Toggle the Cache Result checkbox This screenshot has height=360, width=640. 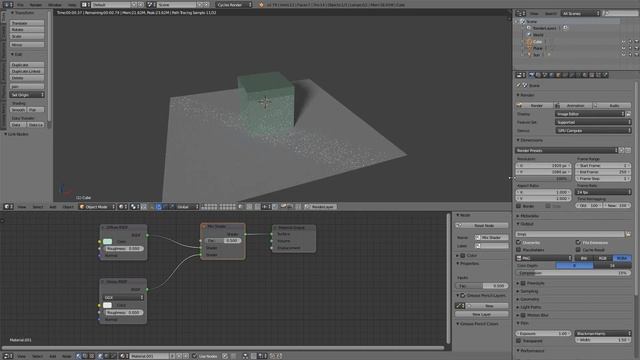tap(578, 249)
